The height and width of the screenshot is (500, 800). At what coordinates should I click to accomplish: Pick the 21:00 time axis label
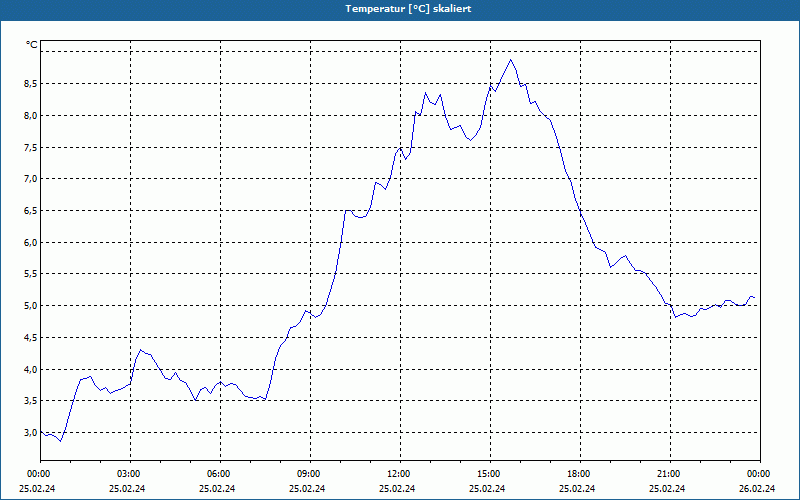[670, 474]
